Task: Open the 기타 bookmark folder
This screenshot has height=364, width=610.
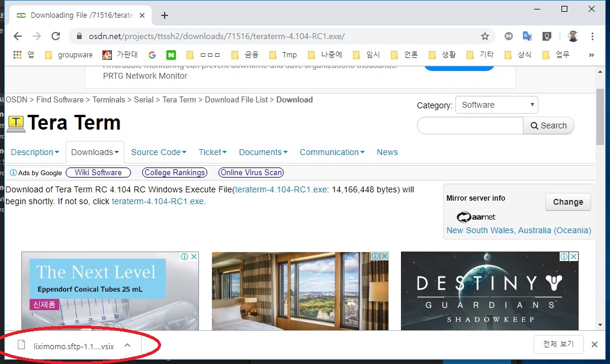Action: pos(480,55)
